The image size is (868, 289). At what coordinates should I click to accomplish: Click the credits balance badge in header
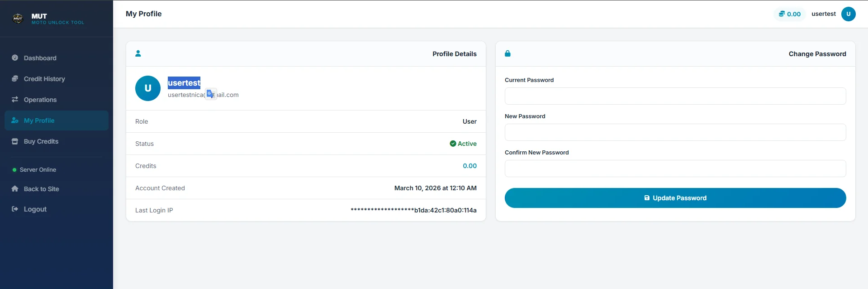[x=790, y=14]
